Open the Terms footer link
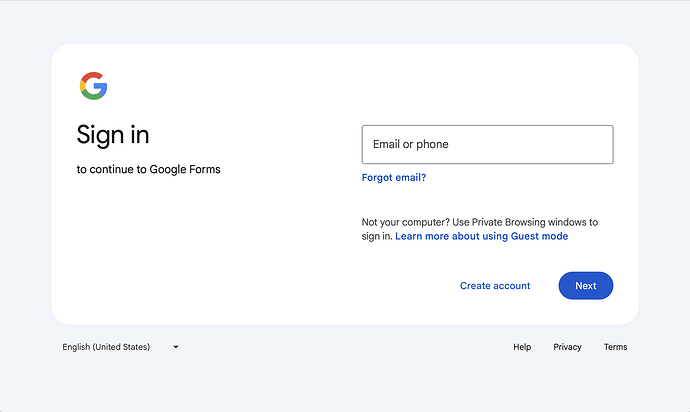The width and height of the screenshot is (690, 412). pyautogui.click(x=615, y=347)
